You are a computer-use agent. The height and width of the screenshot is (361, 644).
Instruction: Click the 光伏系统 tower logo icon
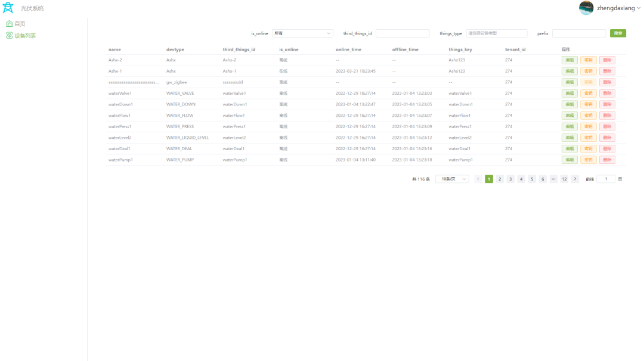pyautogui.click(x=8, y=7)
